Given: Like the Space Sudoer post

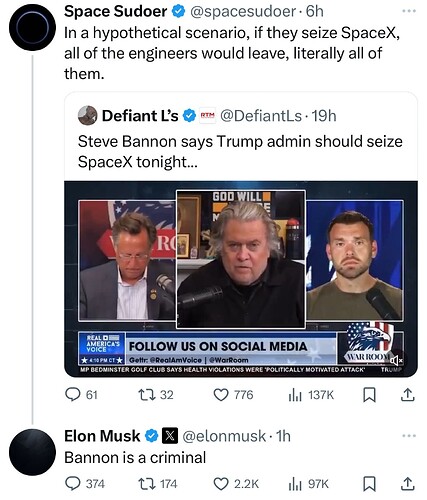Looking at the screenshot, I should coord(233,395).
